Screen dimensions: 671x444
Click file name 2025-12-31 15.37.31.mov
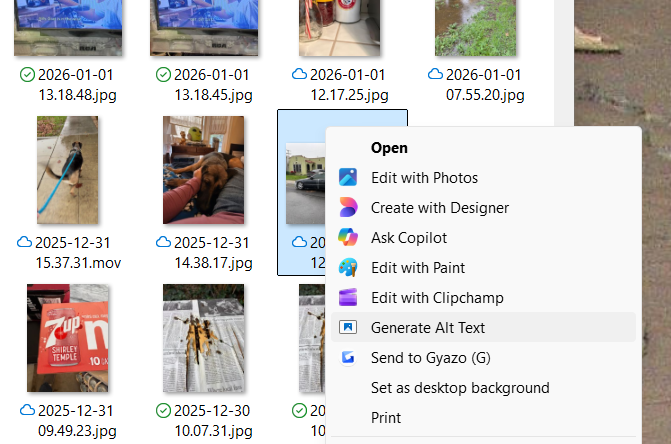pyautogui.click(x=78, y=252)
